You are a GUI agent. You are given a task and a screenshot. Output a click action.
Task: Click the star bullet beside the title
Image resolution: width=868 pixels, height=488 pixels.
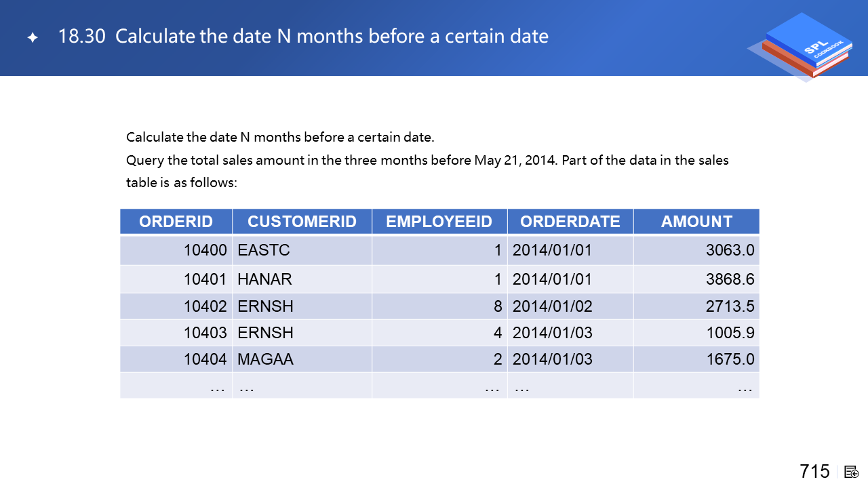tap(33, 37)
